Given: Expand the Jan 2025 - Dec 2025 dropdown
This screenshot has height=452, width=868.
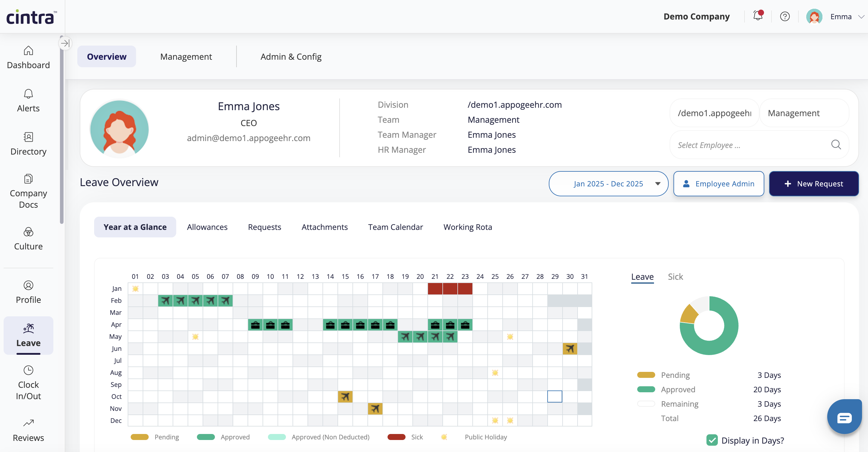Looking at the screenshot, I should tap(608, 183).
